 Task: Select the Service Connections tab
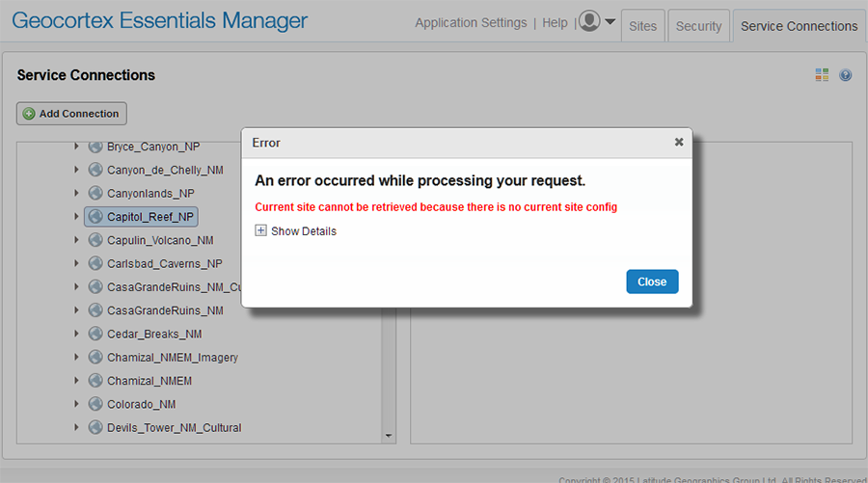pyautogui.click(x=799, y=26)
